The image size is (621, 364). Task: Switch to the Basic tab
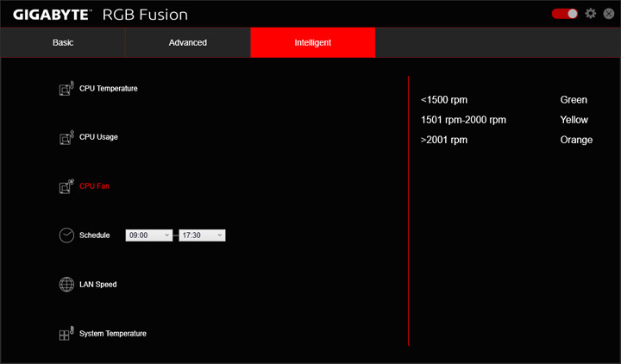tap(63, 42)
